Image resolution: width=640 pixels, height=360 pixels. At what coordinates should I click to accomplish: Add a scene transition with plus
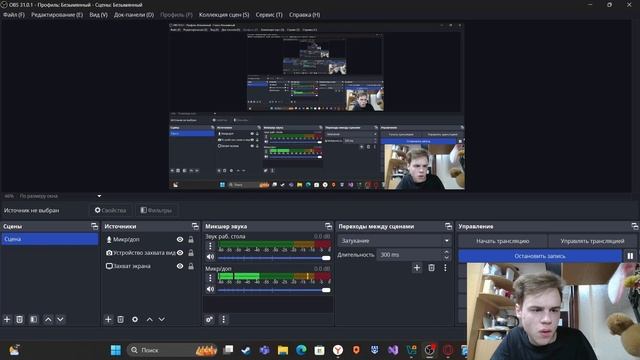417,268
